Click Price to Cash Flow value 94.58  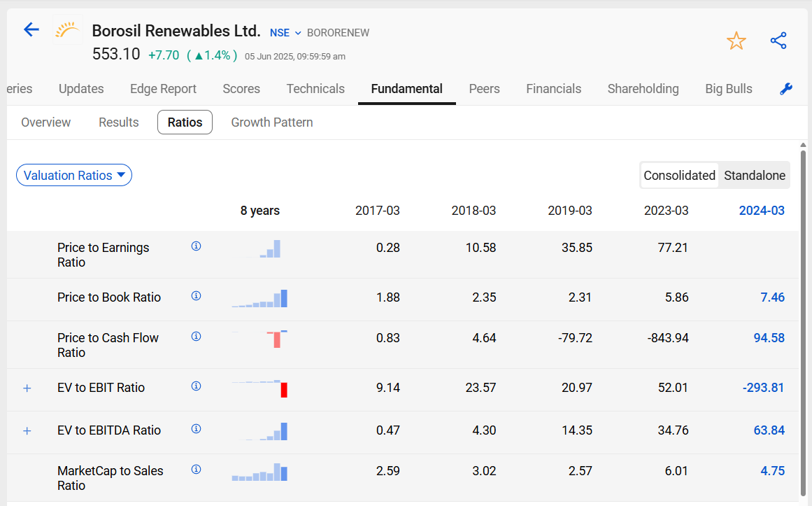pos(769,337)
